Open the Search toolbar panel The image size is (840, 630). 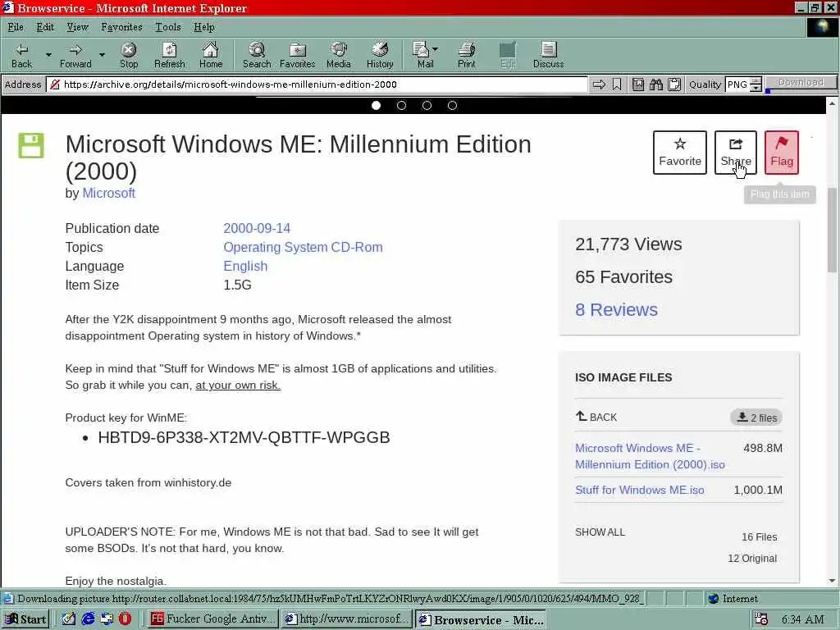pos(257,55)
